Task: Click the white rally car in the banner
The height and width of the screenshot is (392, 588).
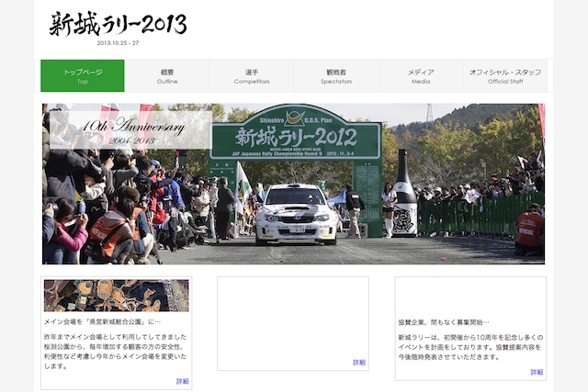Action: click(x=294, y=213)
